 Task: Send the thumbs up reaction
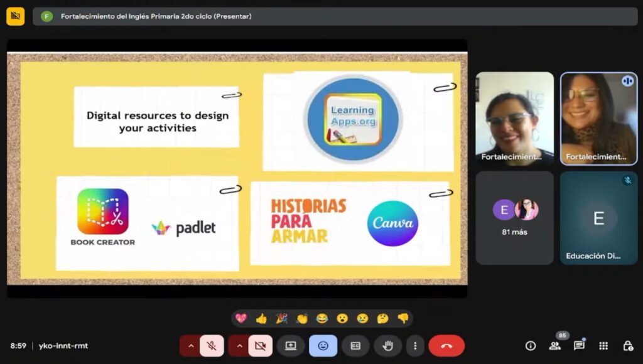[261, 318]
